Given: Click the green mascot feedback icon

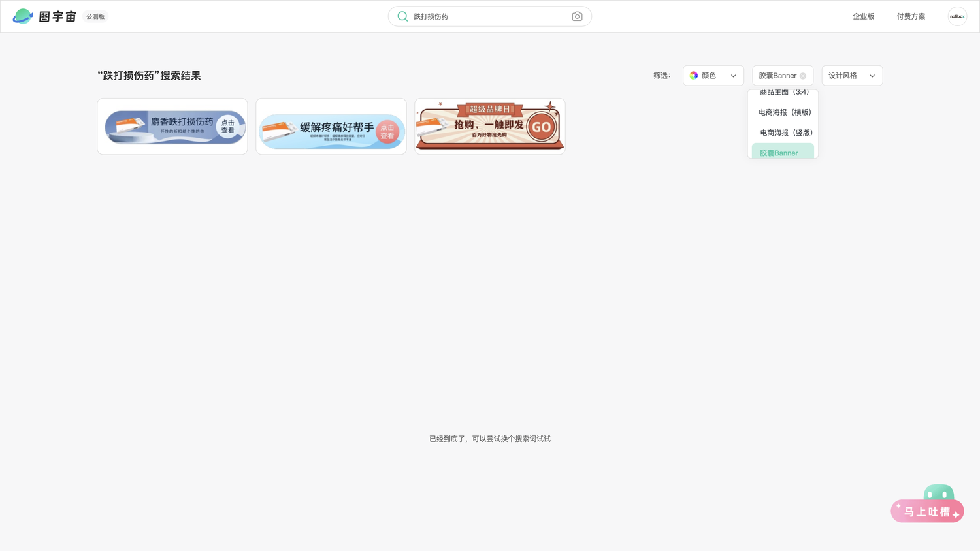Looking at the screenshot, I should pyautogui.click(x=939, y=493).
